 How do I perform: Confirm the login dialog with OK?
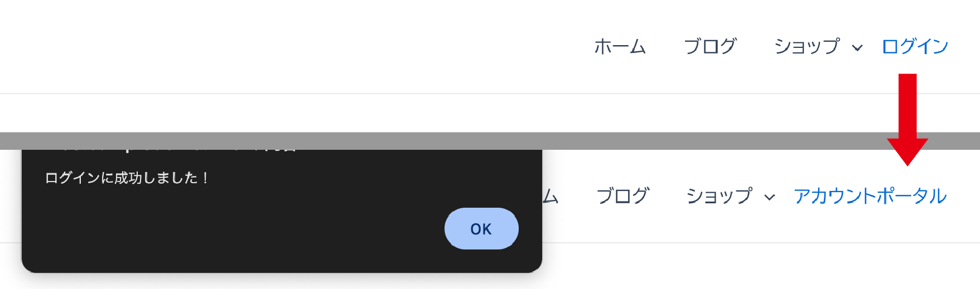click(481, 228)
